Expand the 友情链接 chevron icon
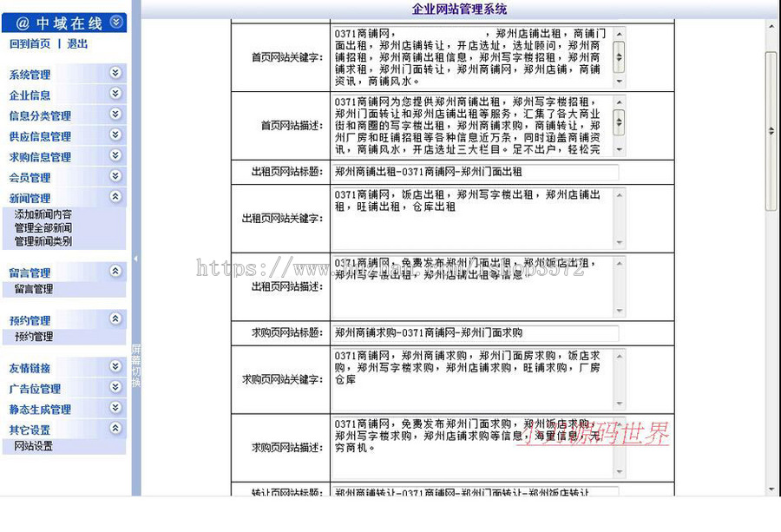 click(114, 368)
